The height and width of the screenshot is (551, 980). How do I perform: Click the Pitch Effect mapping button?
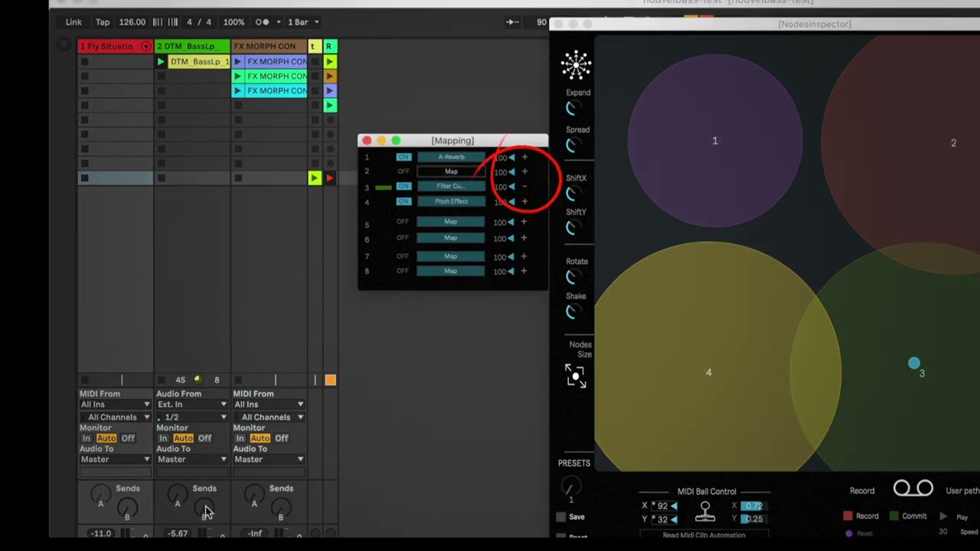click(451, 201)
